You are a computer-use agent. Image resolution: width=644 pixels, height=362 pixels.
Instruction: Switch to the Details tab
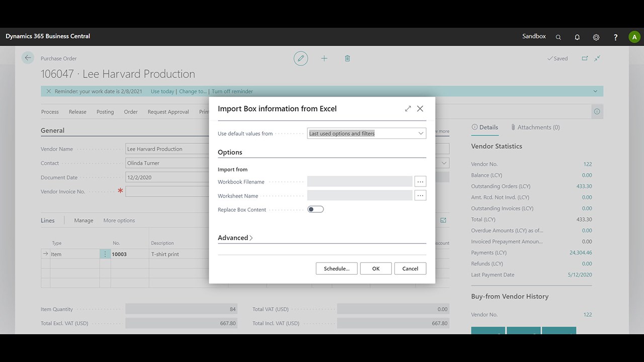tap(485, 127)
